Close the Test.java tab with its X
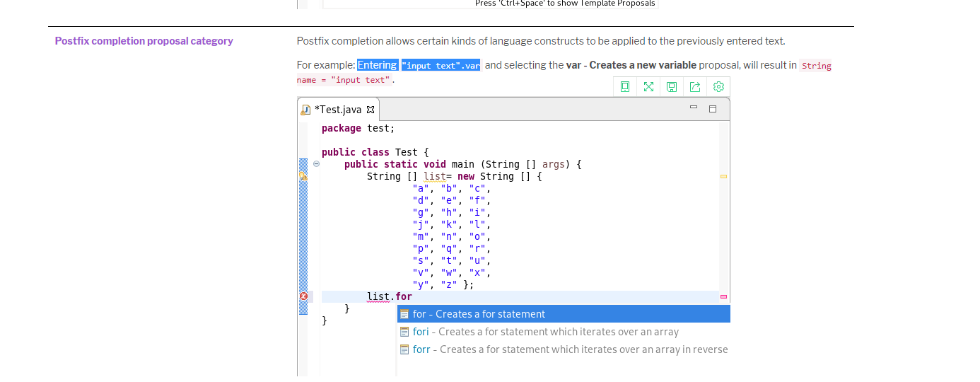The image size is (980, 382). tap(371, 110)
